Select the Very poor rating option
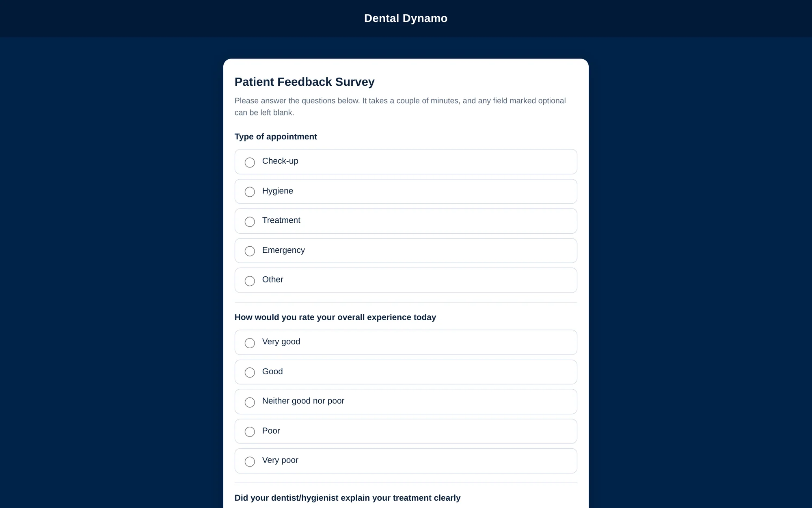This screenshot has height=508, width=812. (x=250, y=461)
